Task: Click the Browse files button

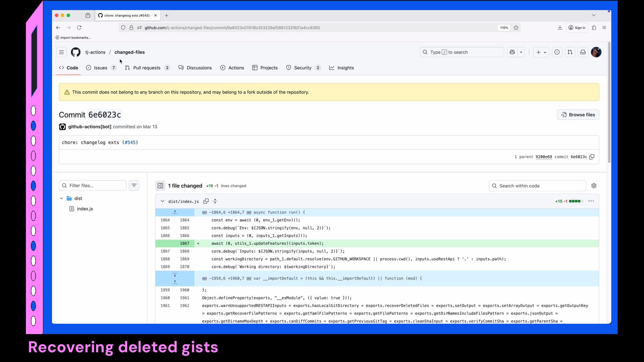Action: 578,115
